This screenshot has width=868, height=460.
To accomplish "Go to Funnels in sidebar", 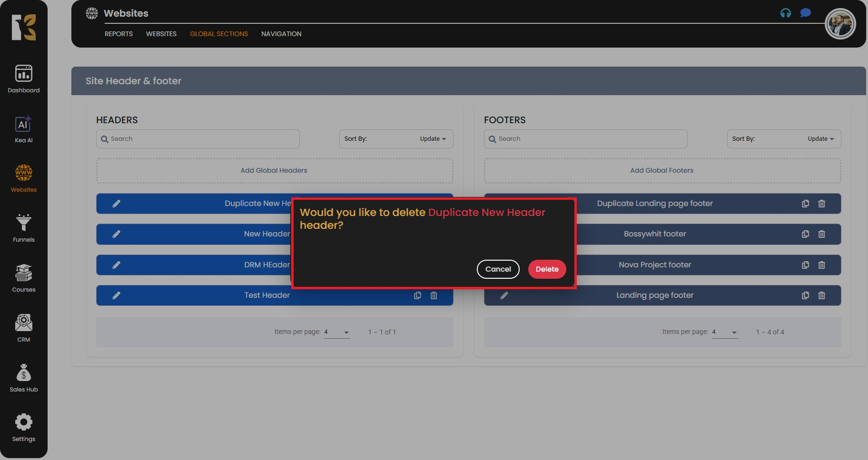I will pyautogui.click(x=23, y=228).
